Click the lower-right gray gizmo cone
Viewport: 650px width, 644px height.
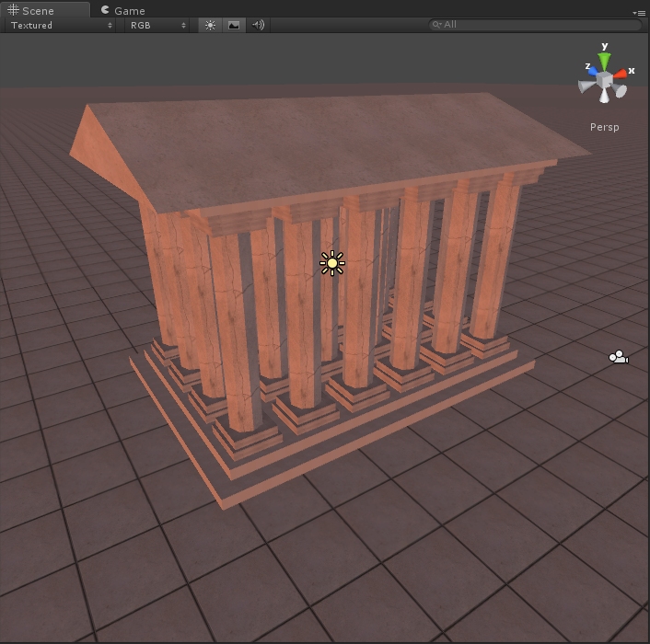pos(621,91)
